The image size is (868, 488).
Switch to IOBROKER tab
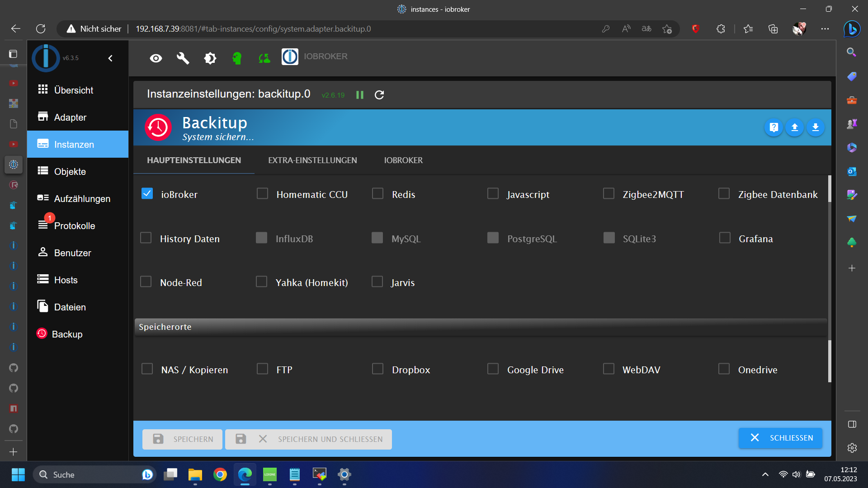[x=403, y=160]
